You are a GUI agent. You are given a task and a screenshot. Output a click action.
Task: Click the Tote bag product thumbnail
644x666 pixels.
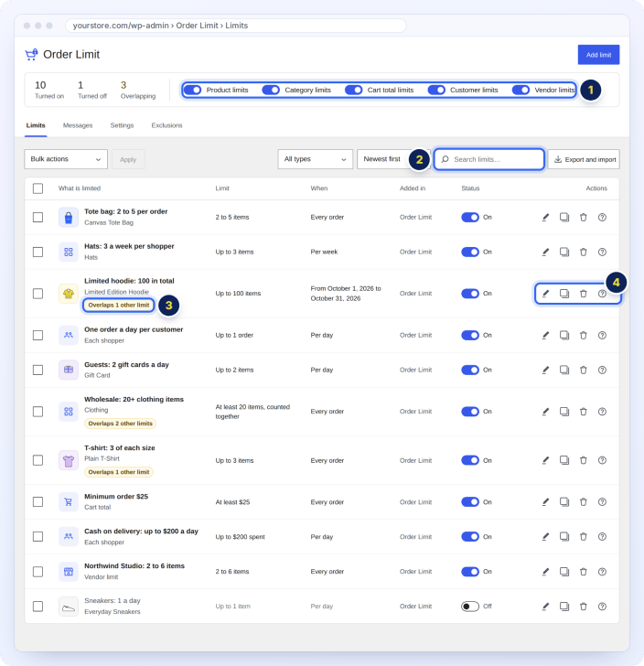click(69, 218)
